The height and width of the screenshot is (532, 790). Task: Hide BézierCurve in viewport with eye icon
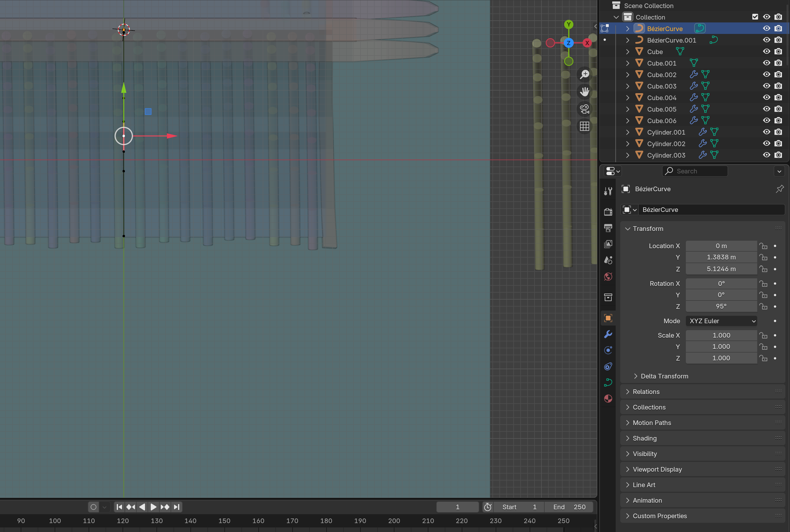pos(767,28)
